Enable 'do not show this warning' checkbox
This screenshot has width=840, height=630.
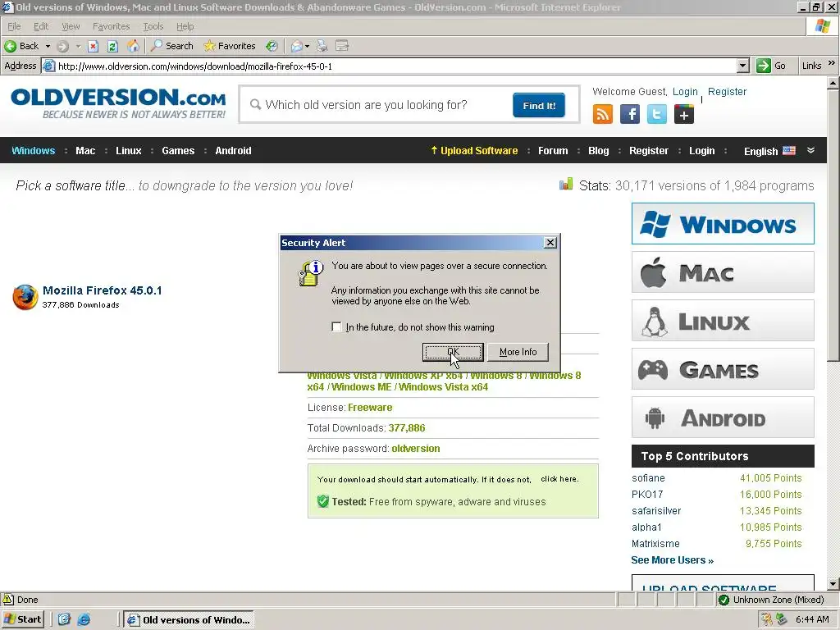point(336,326)
